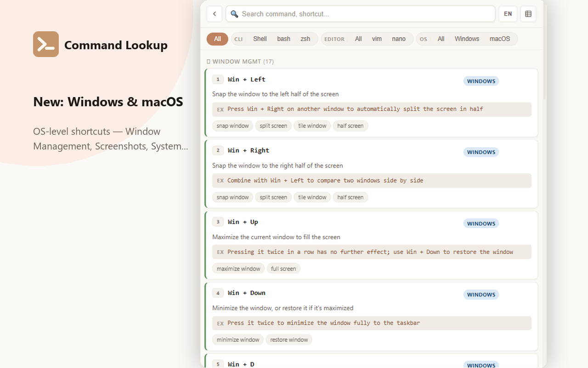Image resolution: width=588 pixels, height=368 pixels.
Task: Click the number 3 badge on Win + Up card
Action: (218, 222)
